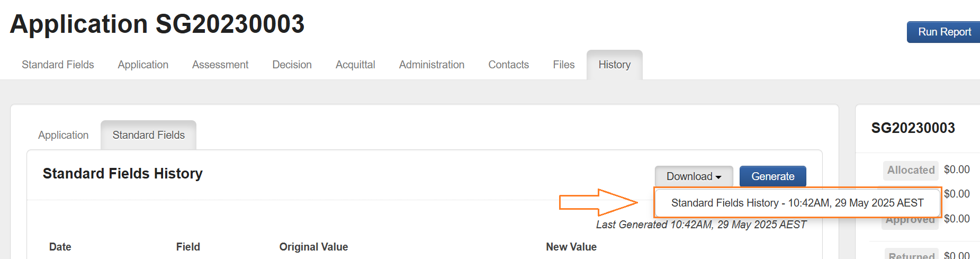This screenshot has height=259, width=980.
Task: Switch to the main Application tab
Action: pos(143,65)
